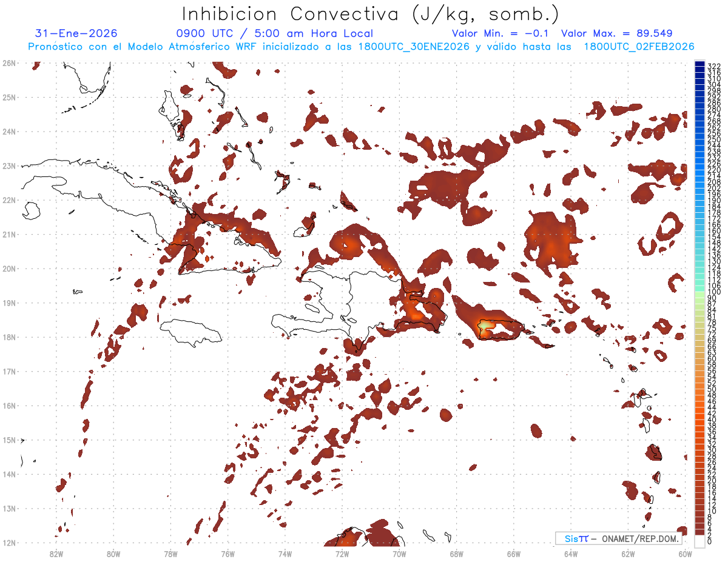Click the 23N latitude label

click(9, 166)
